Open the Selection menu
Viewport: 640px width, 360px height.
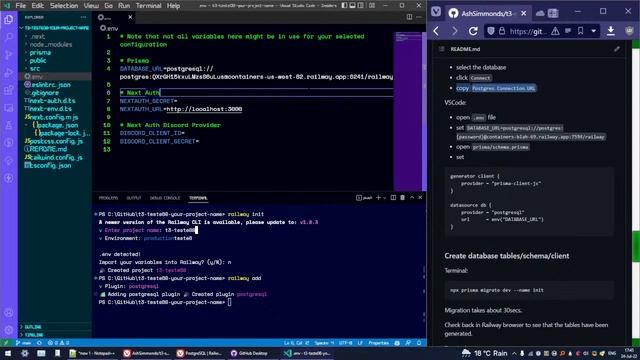[64, 6]
